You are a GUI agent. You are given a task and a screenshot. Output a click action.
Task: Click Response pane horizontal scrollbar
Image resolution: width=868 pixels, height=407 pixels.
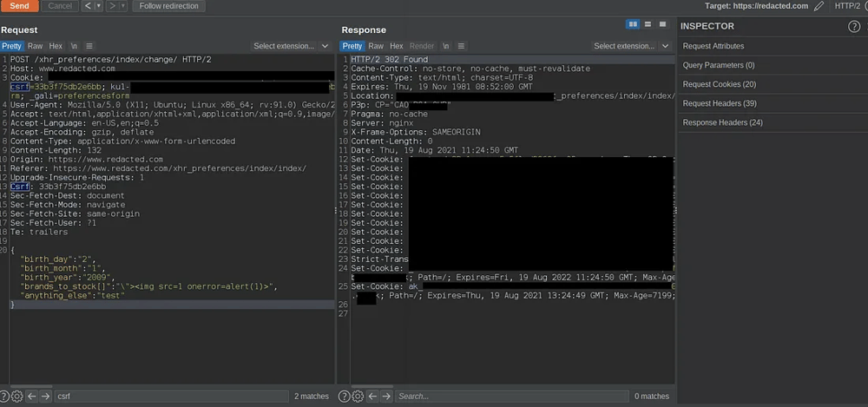pos(372,386)
